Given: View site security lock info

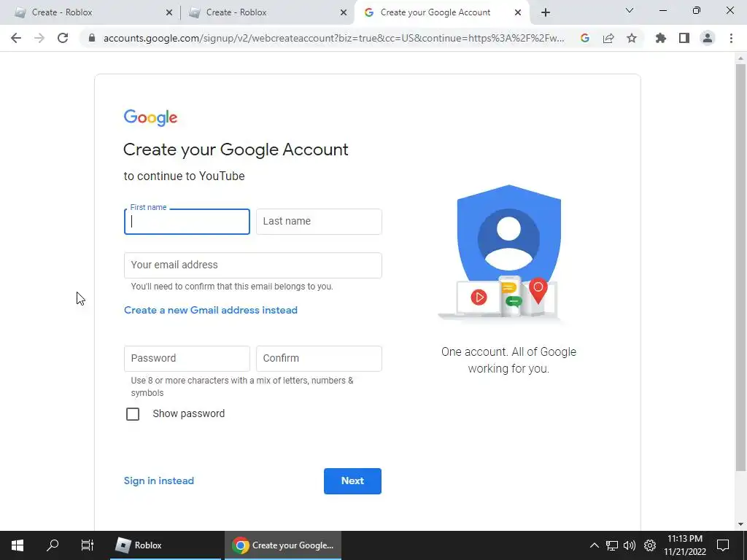Looking at the screenshot, I should tap(92, 38).
